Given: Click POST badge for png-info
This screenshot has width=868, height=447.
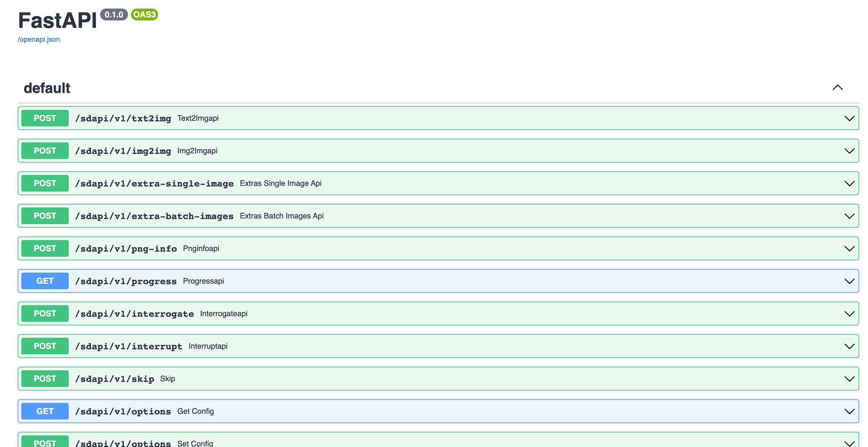Looking at the screenshot, I should click(x=45, y=248).
